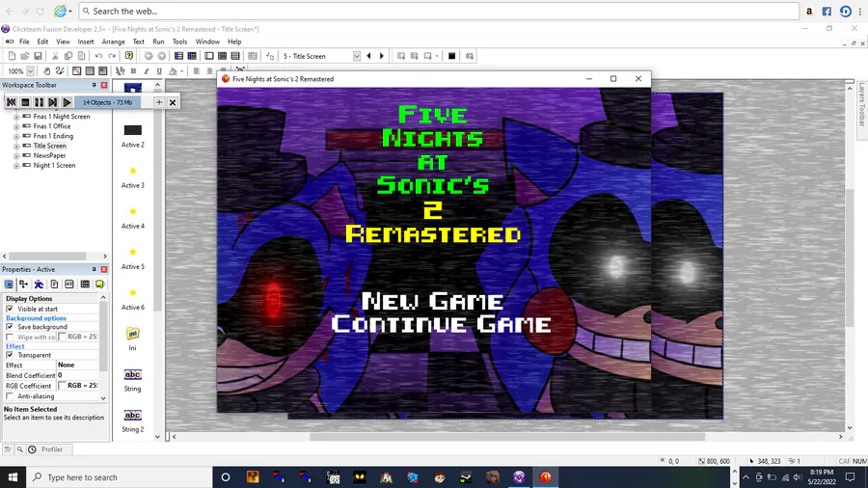The width and height of the screenshot is (868, 488).
Task: Toggle italic text formatting
Action: [147, 70]
